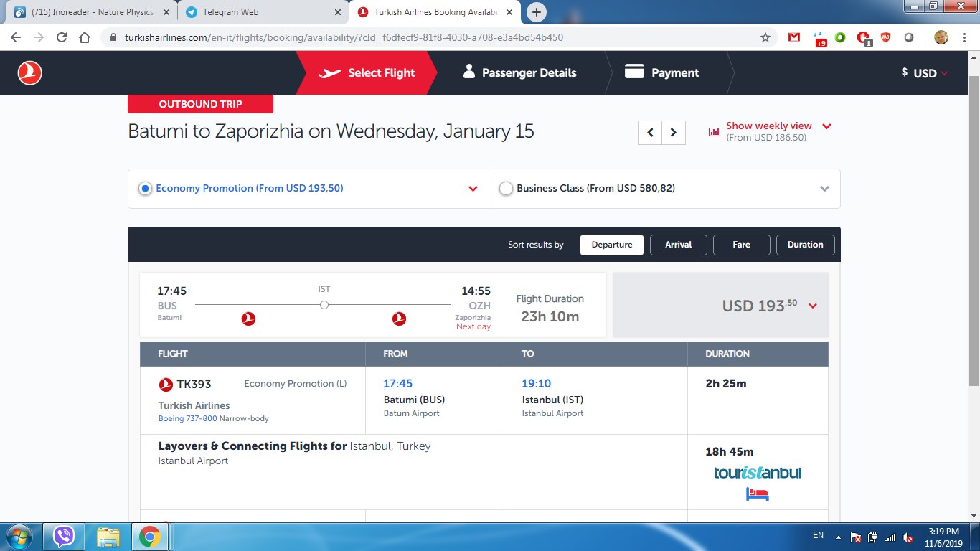Click the airplane icon in Select Flight step
Viewport: 980px width, 551px height.
pos(330,73)
